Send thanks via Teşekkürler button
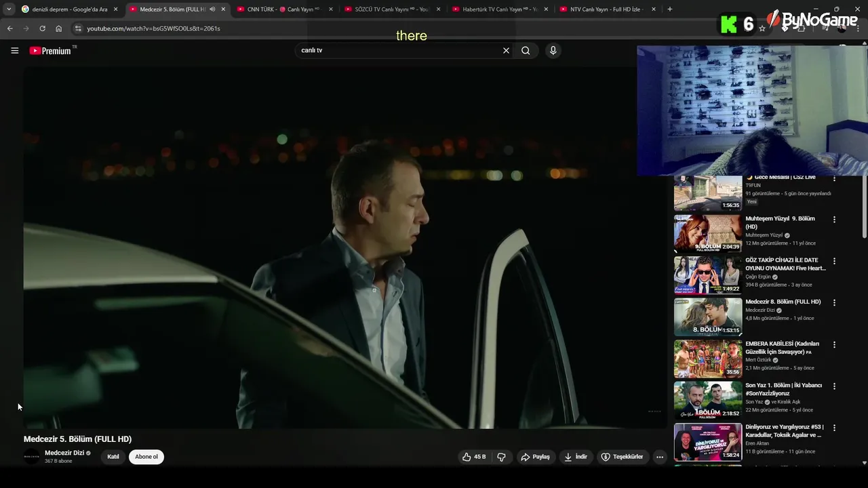This screenshot has height=488, width=868. point(622,457)
